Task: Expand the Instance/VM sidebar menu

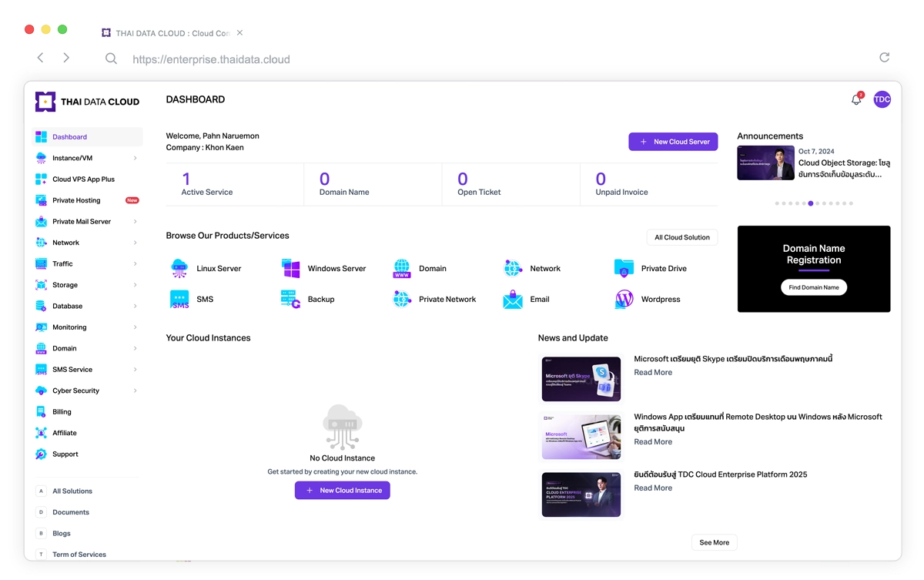Action: point(135,159)
